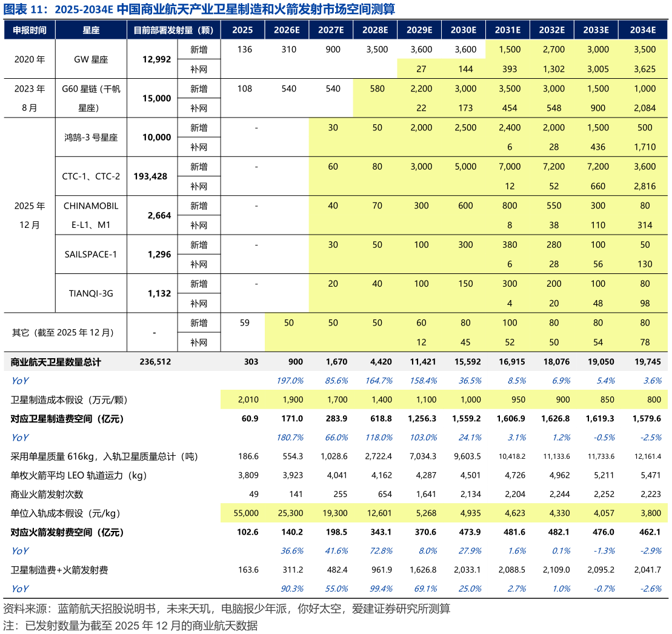
Task: Click the 目前部署发射量（颗） header cell
Action: (173, 30)
